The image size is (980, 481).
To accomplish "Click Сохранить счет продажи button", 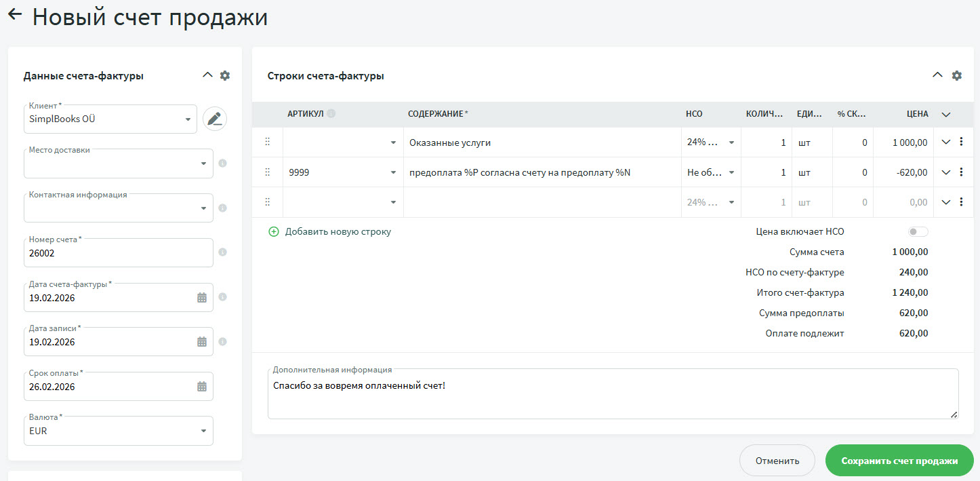I will [899, 461].
